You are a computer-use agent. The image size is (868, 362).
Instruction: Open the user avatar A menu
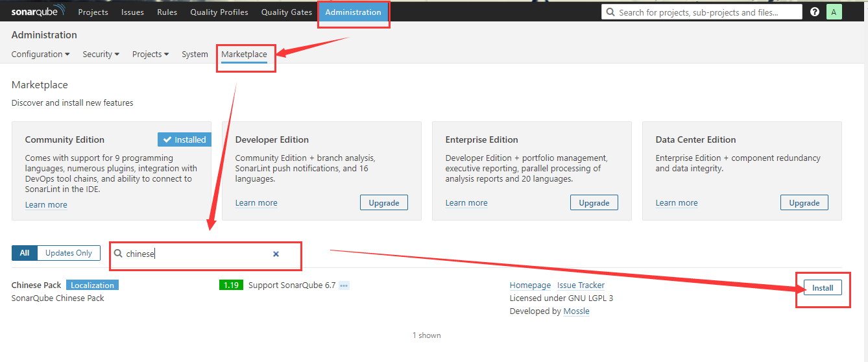click(834, 12)
